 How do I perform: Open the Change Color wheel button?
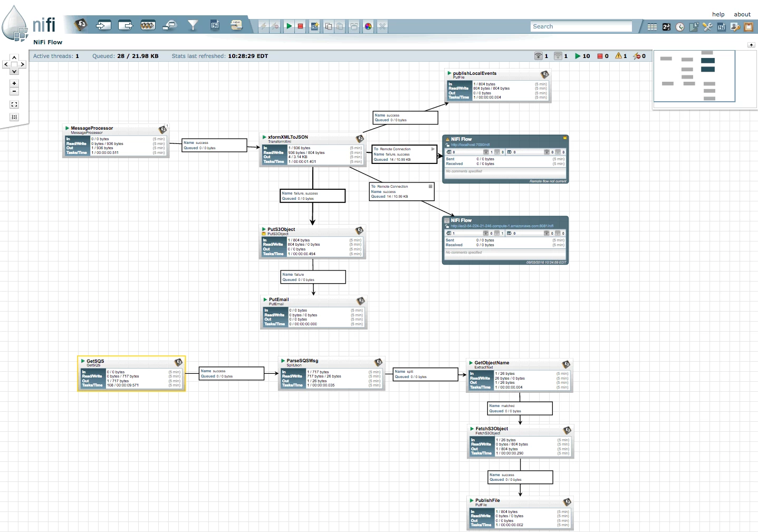[368, 26]
